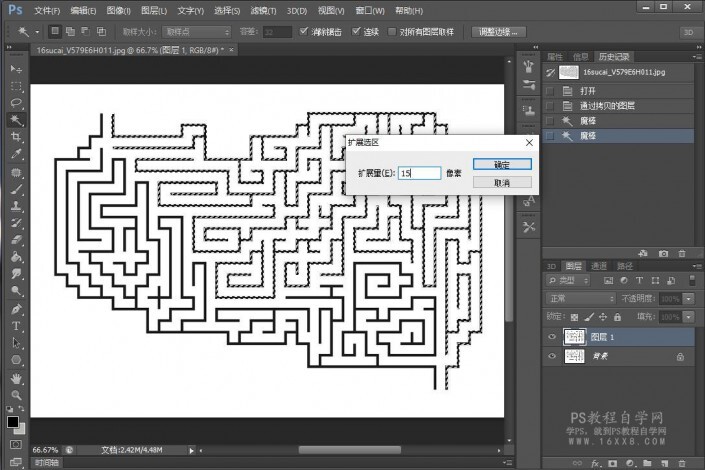This screenshot has width=705, height=470.
Task: Hide 图层 1 with its eye icon
Action: [551, 337]
